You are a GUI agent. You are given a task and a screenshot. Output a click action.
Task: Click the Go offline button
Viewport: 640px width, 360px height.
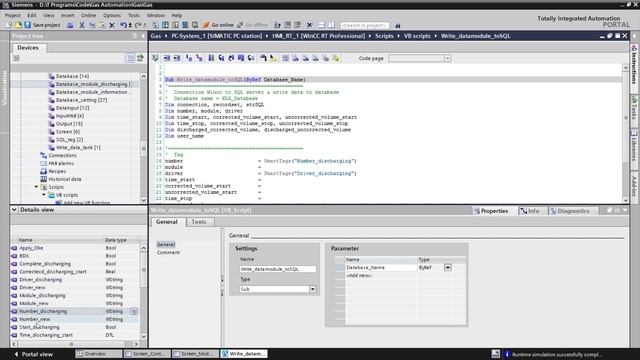pyautogui.click(x=252, y=25)
